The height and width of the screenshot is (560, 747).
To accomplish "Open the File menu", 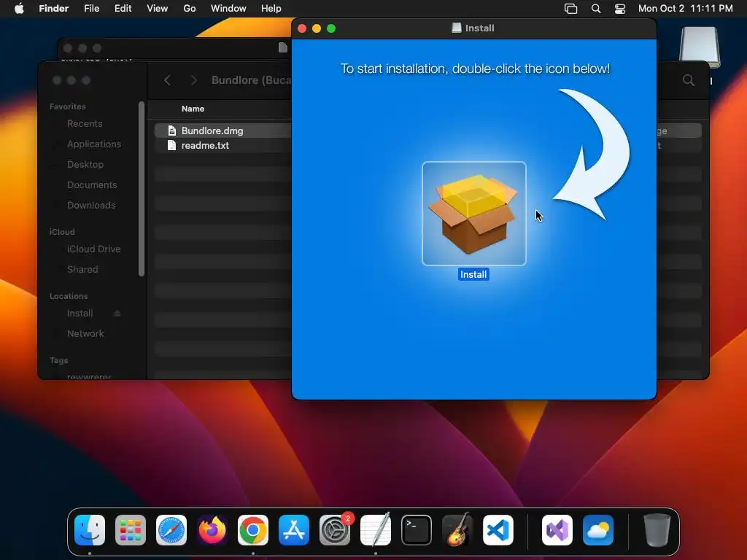I will [91, 9].
